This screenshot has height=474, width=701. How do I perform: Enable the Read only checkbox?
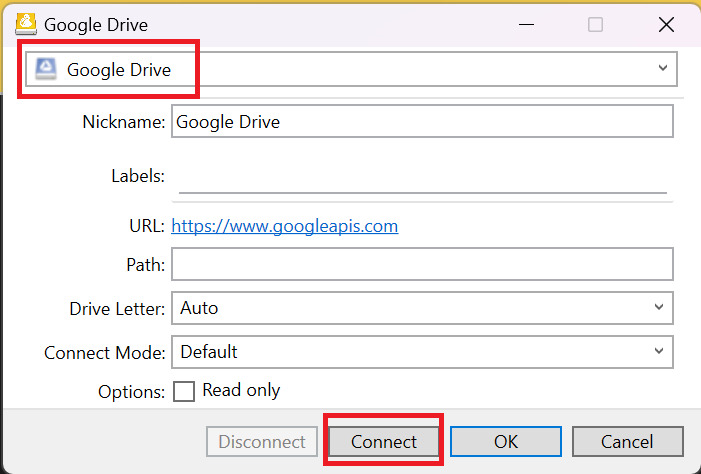[x=184, y=391]
